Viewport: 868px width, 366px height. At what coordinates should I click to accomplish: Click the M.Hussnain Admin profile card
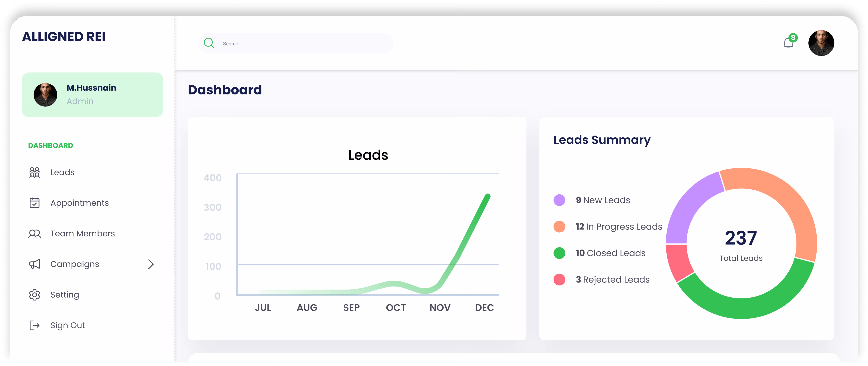[92, 95]
